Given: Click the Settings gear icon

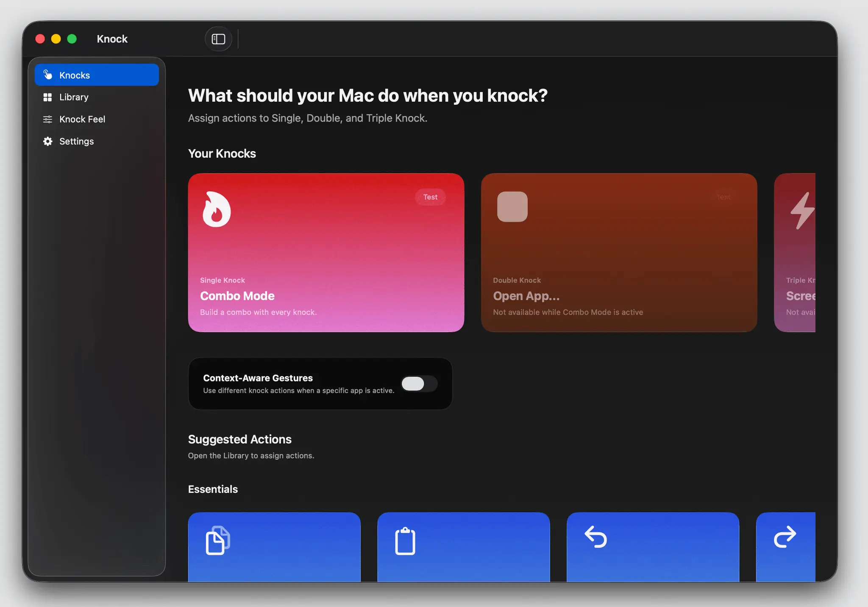Looking at the screenshot, I should pyautogui.click(x=48, y=141).
